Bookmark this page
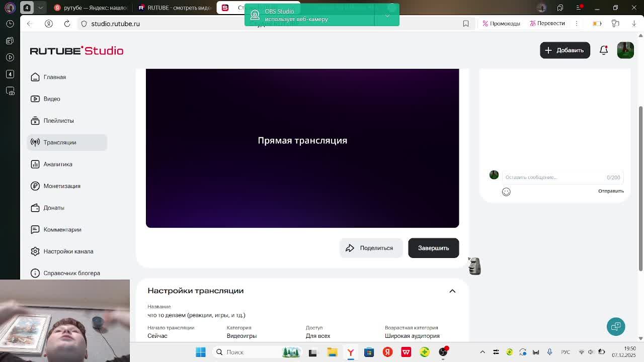 click(x=466, y=24)
